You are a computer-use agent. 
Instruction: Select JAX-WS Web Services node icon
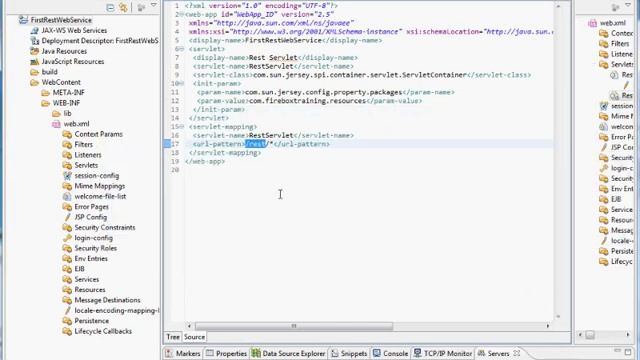35,31
